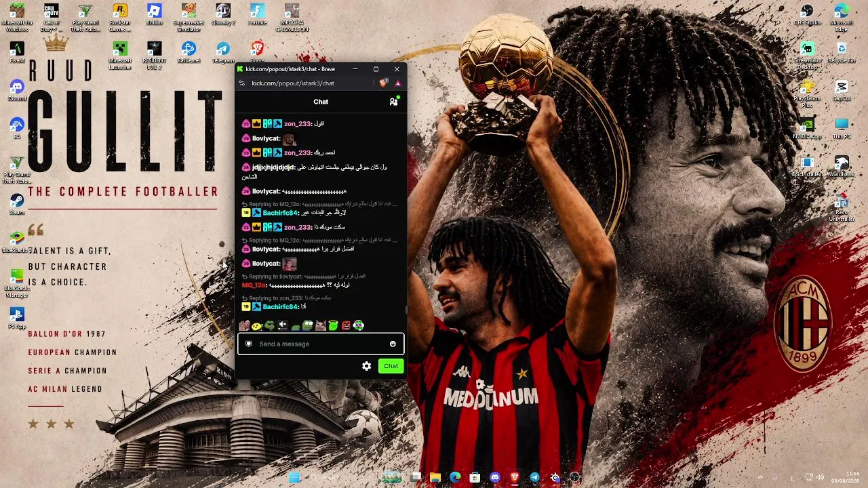Viewport: 868px width, 488px height.
Task: Select the FiveM desktop icon
Action: click(17, 52)
